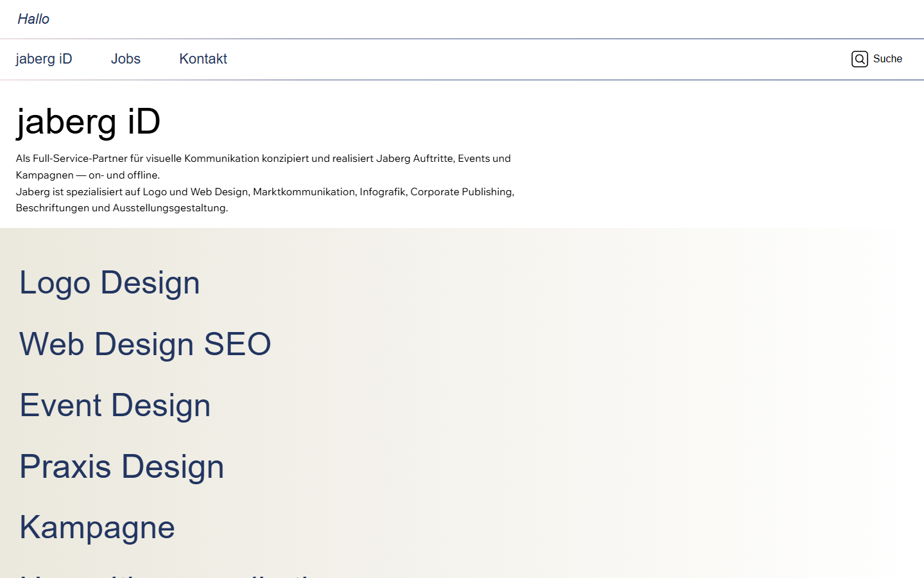
Task: Click the large jaberg iD heading
Action: click(89, 121)
